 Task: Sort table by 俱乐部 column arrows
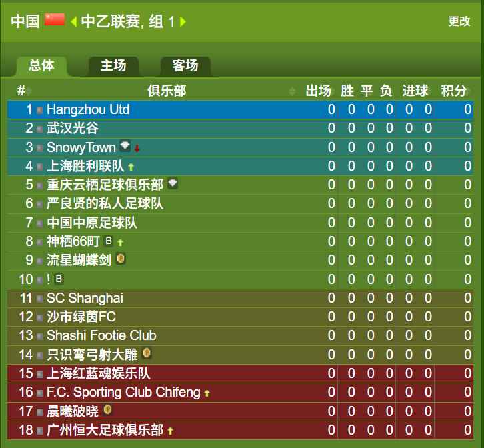(x=292, y=91)
